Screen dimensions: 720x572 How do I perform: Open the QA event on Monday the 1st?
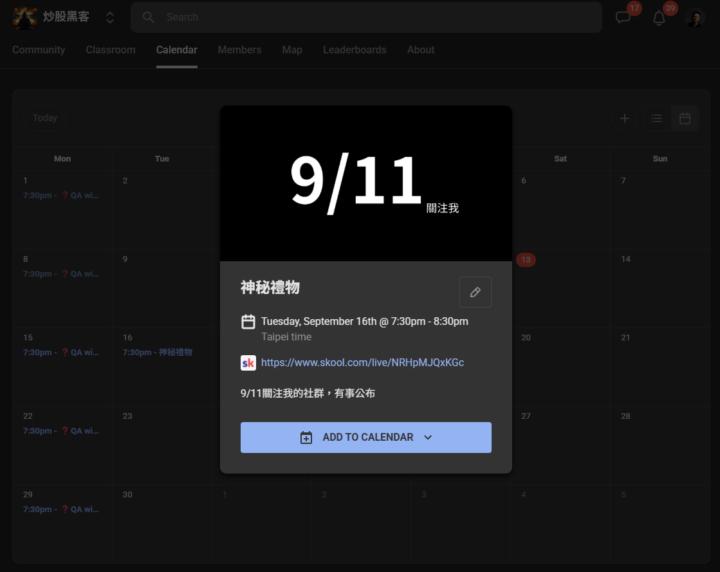tap(61, 196)
